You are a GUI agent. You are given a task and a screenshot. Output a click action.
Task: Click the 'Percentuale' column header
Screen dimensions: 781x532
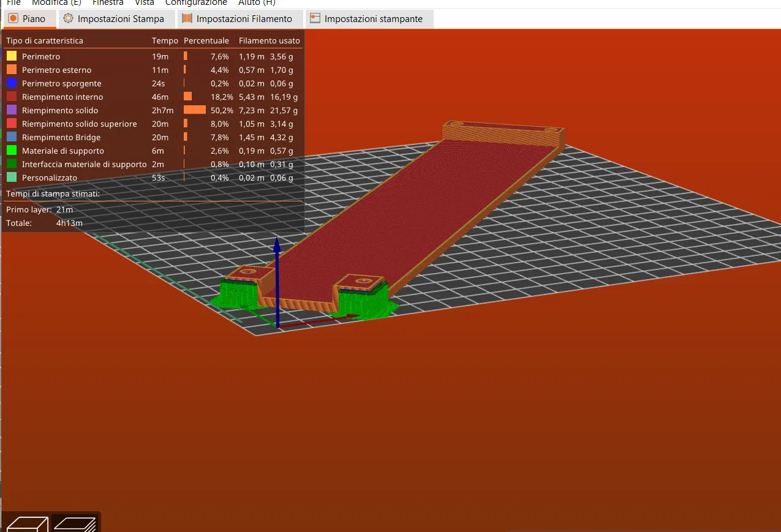(x=206, y=41)
